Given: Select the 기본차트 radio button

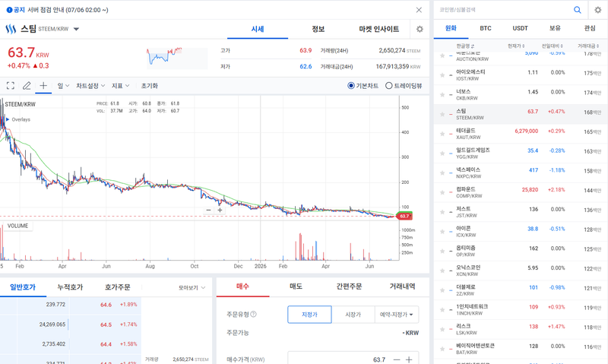Looking at the screenshot, I should 351,86.
